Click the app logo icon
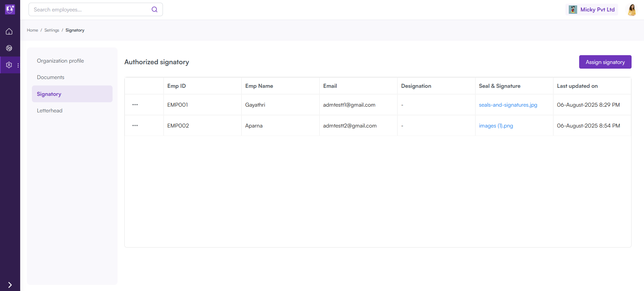Image resolution: width=644 pixels, height=291 pixels. pyautogui.click(x=10, y=9)
